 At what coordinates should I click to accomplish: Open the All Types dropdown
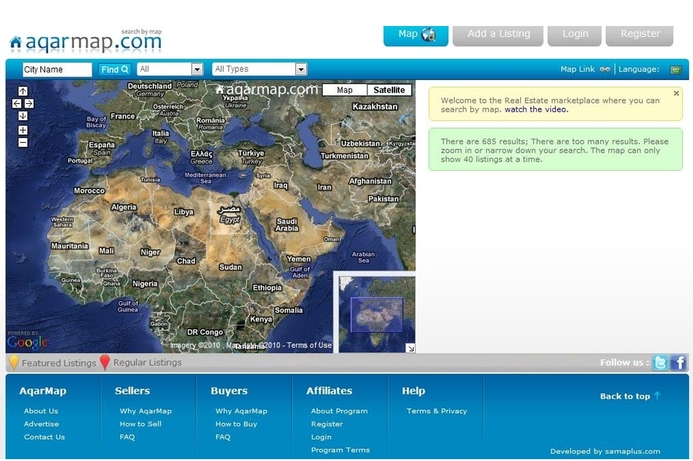tap(259, 69)
